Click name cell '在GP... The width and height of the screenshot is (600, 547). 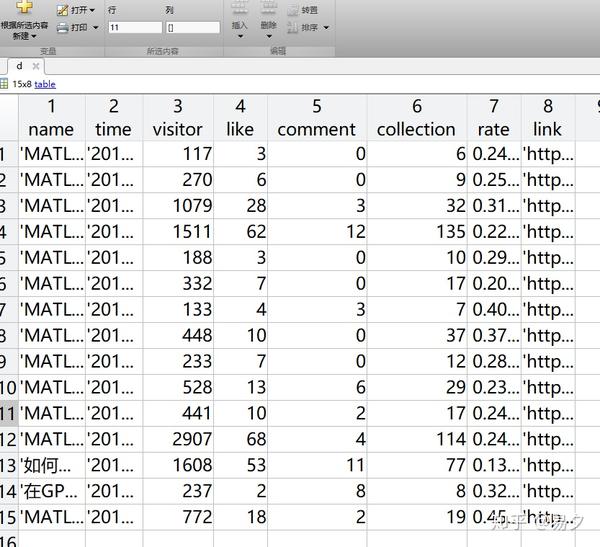pyautogui.click(x=52, y=491)
